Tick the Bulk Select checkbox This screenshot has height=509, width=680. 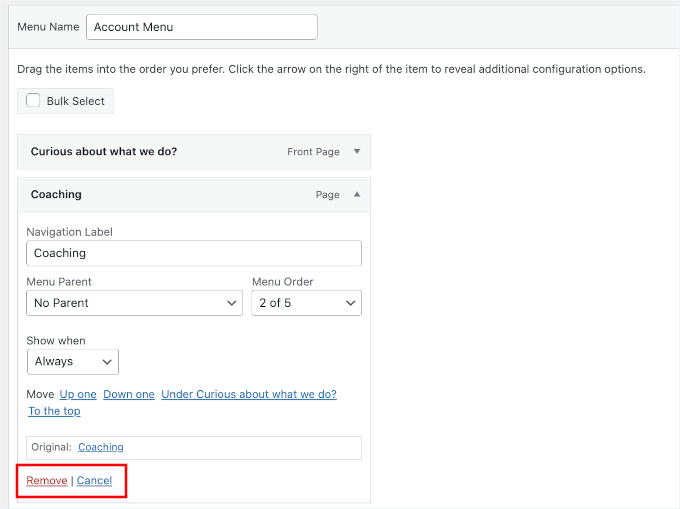pos(33,101)
